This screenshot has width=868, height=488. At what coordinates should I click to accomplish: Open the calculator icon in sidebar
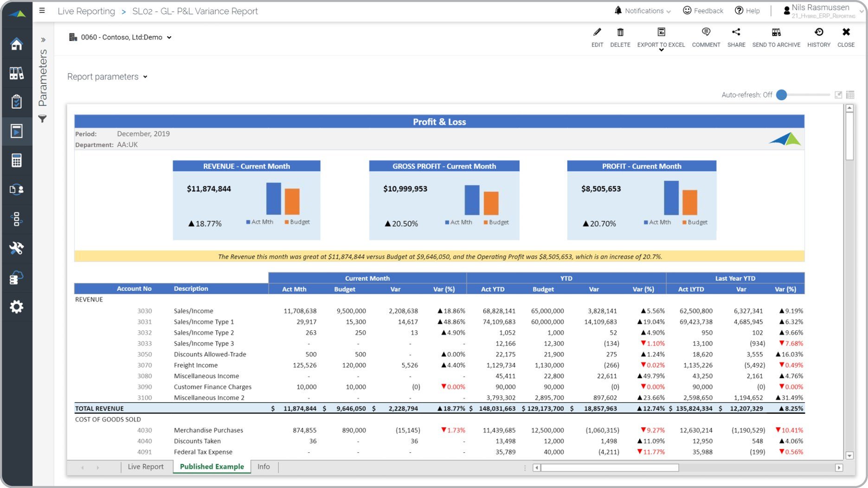point(17,161)
